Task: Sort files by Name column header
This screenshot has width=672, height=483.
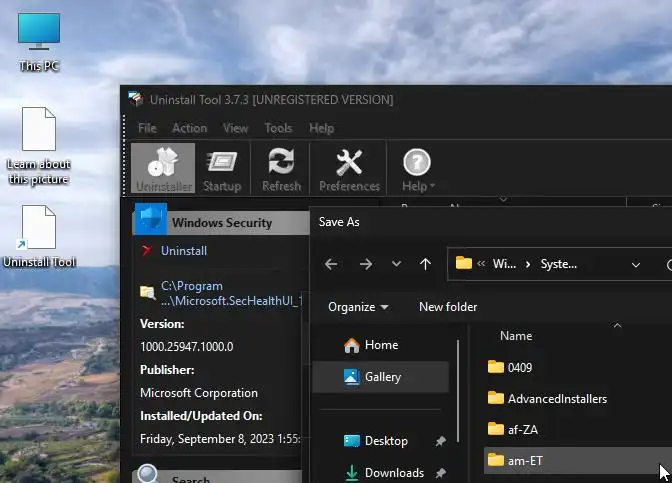Action: 516,336
